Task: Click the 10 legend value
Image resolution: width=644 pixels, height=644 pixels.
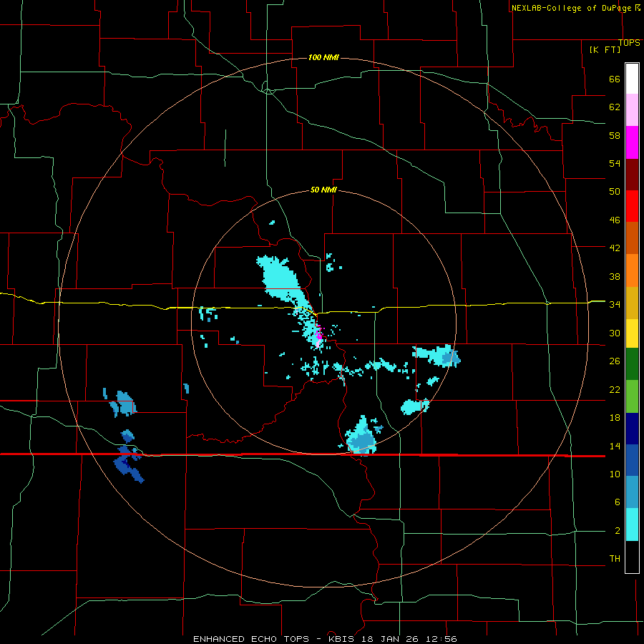Action: click(x=615, y=474)
